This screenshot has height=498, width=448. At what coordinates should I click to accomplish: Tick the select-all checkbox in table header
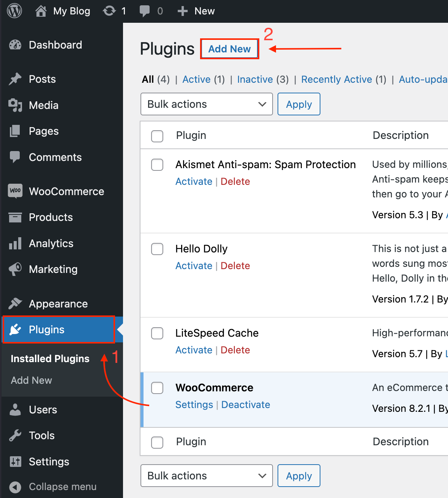157,136
